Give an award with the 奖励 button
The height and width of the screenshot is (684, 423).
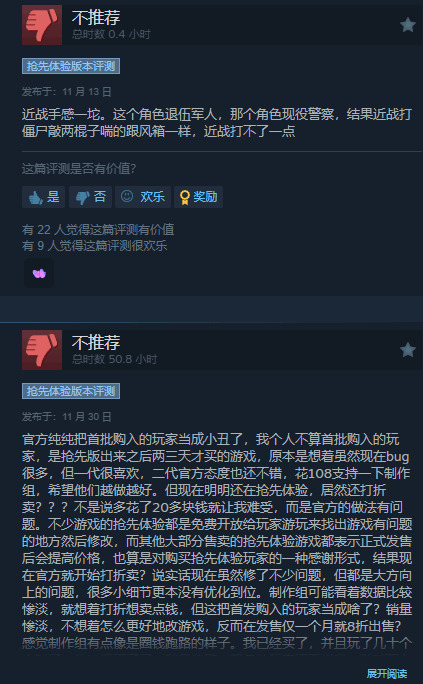pyautogui.click(x=198, y=197)
